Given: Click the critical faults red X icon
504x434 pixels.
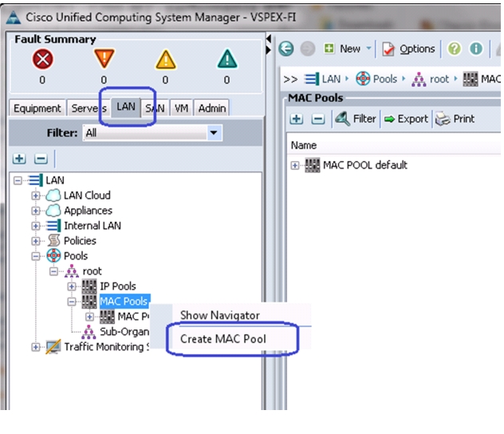Looking at the screenshot, I should click(42, 60).
